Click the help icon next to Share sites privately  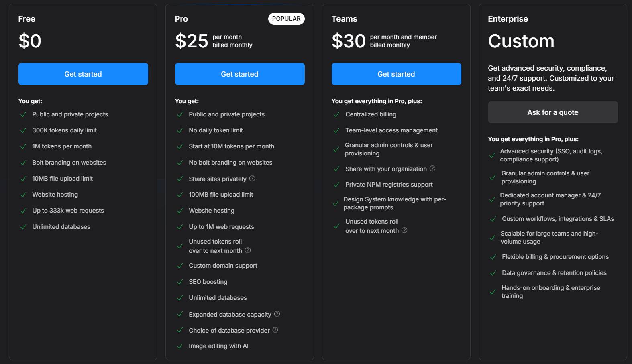tap(253, 179)
